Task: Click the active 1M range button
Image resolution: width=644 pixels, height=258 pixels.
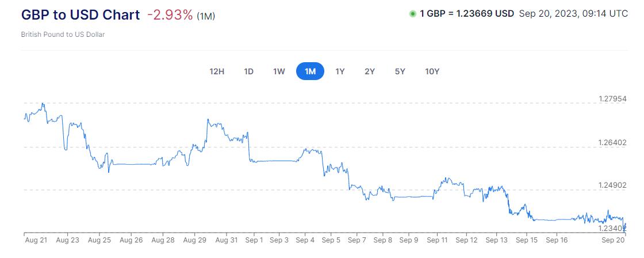Action: pos(310,71)
